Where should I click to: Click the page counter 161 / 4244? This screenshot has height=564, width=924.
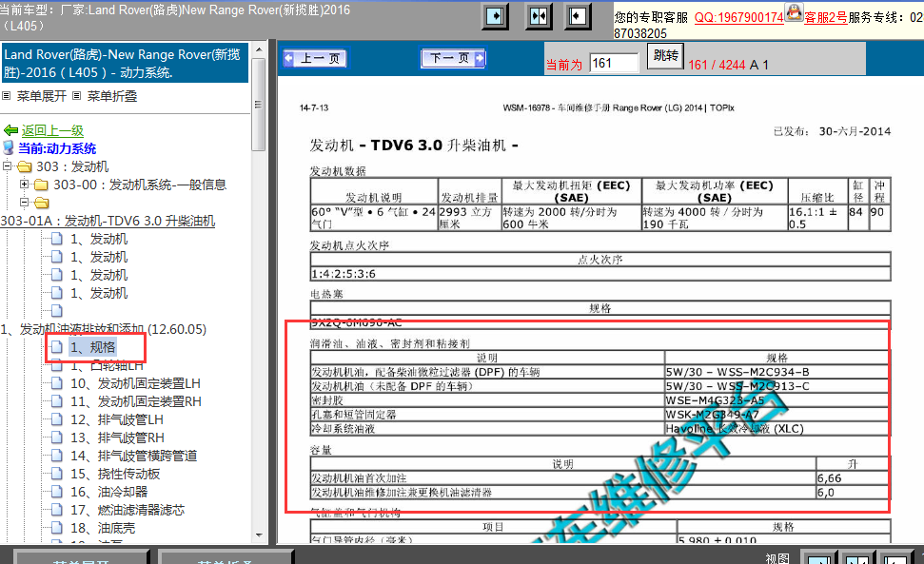[x=717, y=65]
